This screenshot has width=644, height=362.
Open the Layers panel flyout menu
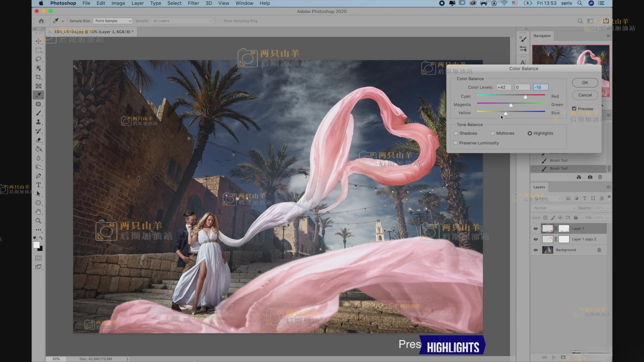(608, 187)
